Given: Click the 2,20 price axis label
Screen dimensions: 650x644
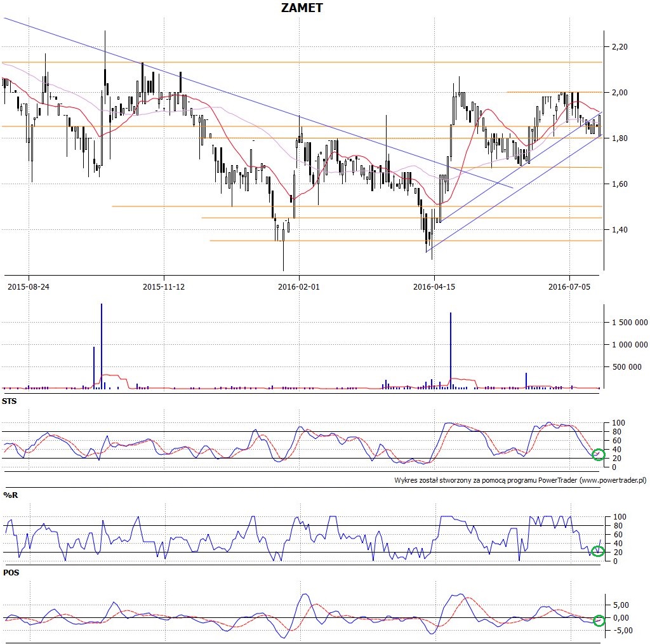Looking at the screenshot, I should (620, 47).
